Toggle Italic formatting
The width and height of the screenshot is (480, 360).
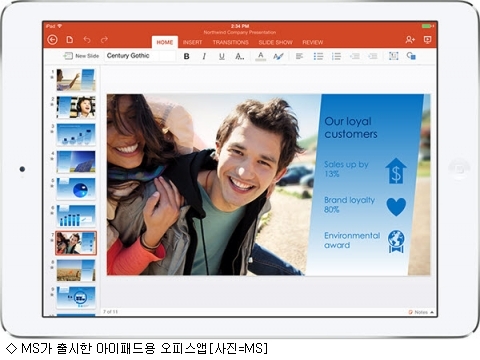[204, 56]
